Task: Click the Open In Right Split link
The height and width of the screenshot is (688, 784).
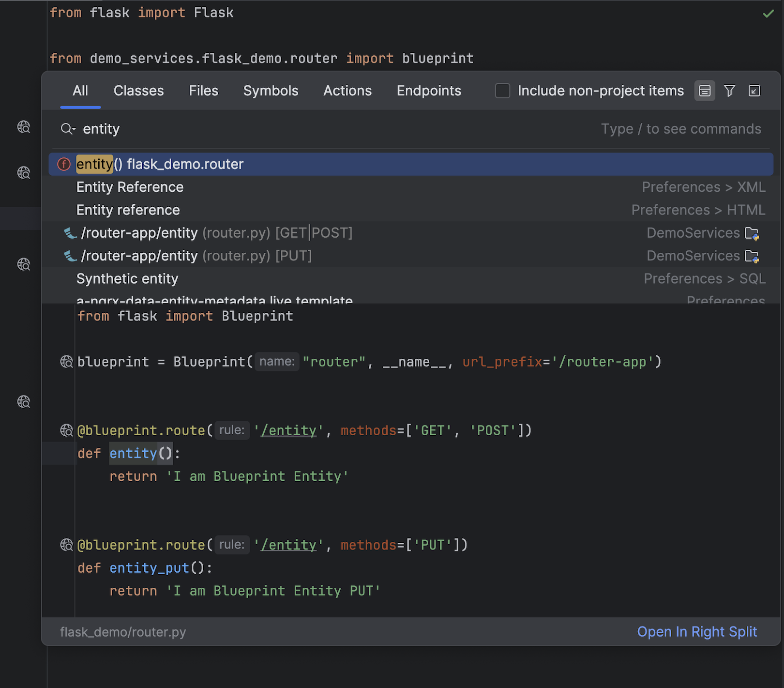Action: [697, 632]
